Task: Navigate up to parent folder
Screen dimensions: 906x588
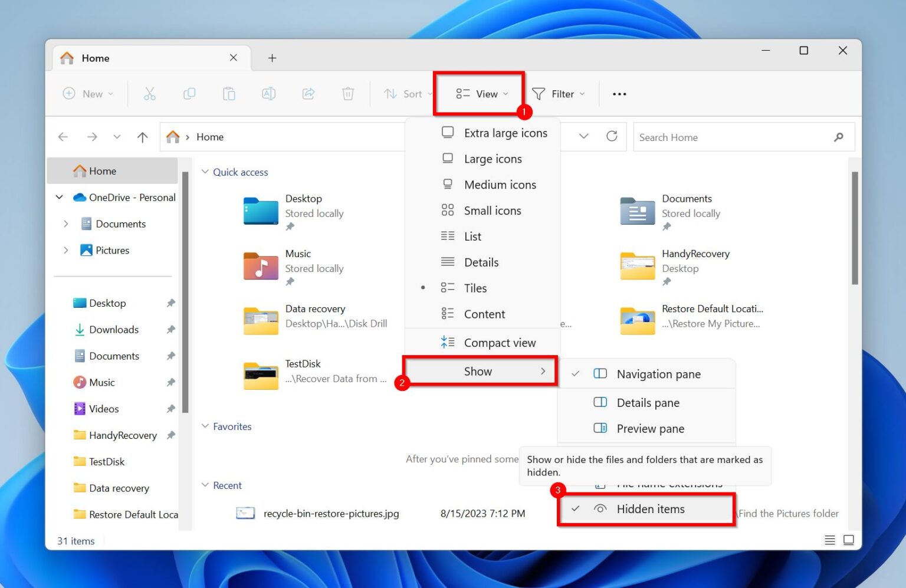Action: (142, 136)
